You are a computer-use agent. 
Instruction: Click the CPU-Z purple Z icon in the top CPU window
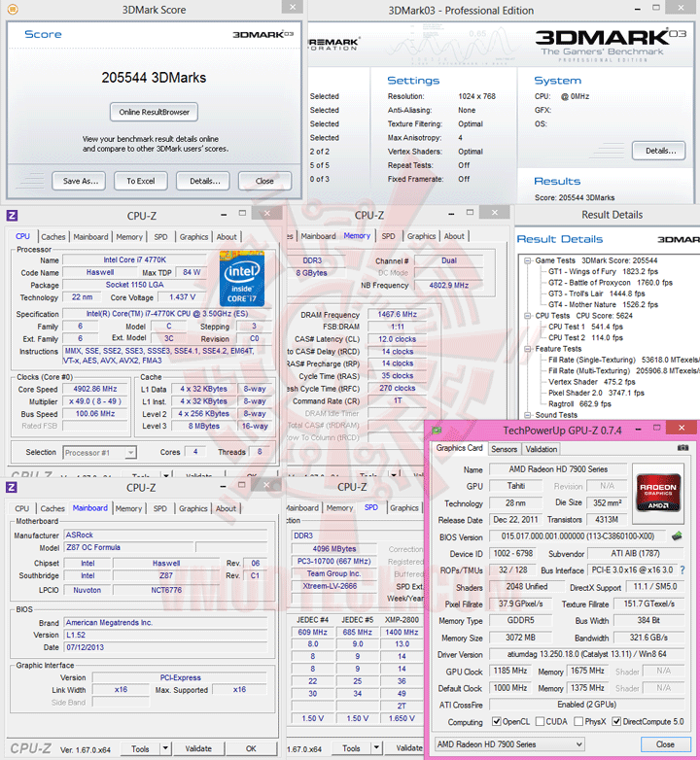(x=12, y=216)
